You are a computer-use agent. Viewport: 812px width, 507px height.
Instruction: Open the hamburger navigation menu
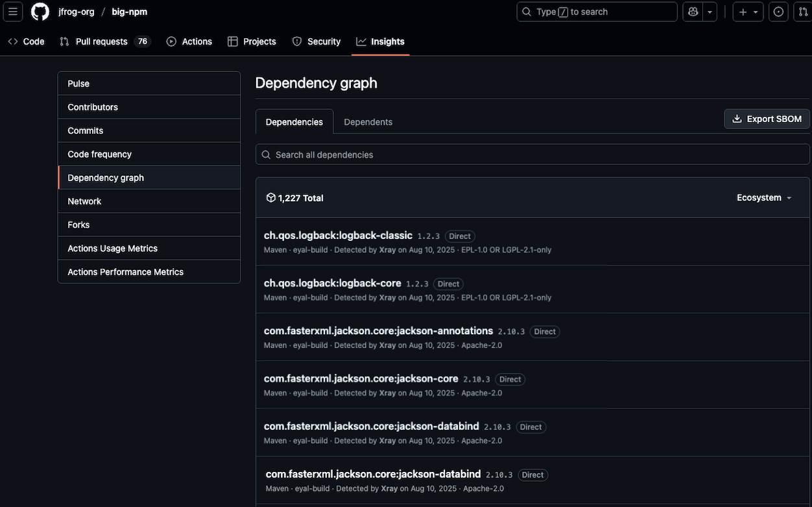click(12, 12)
